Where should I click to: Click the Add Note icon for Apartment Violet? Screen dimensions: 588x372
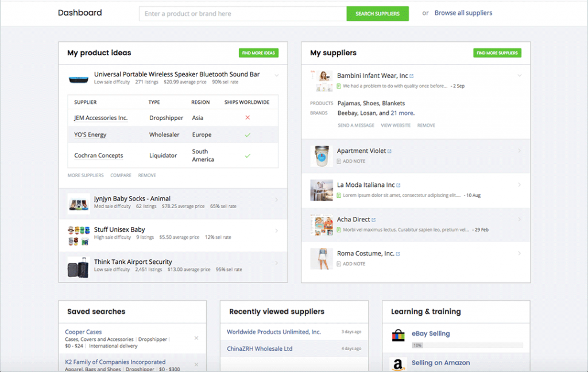click(x=339, y=161)
